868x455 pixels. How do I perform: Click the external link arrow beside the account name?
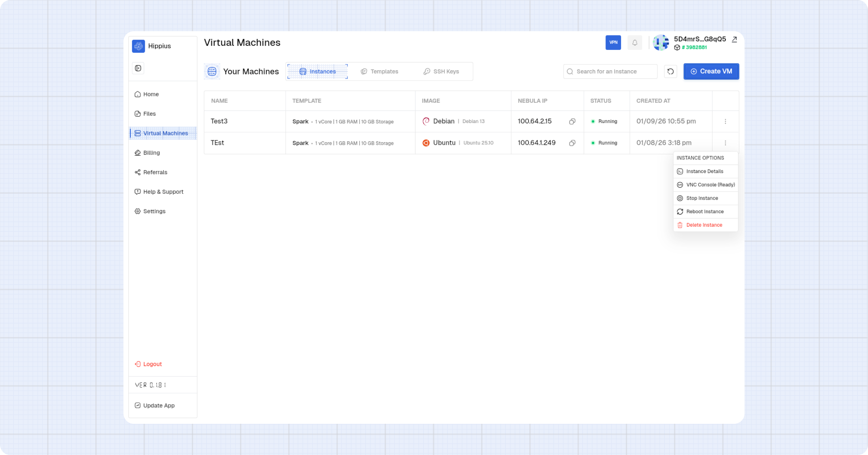[x=734, y=39]
